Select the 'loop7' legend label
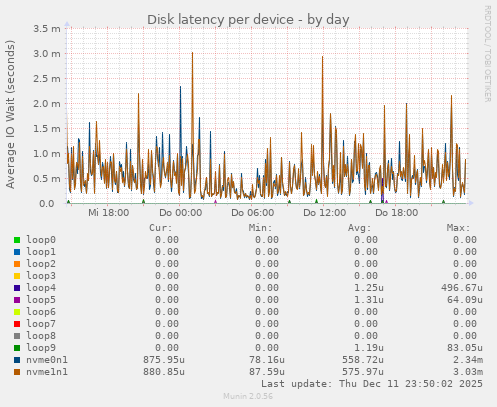Viewport: 497px width, 407px height. (41, 324)
